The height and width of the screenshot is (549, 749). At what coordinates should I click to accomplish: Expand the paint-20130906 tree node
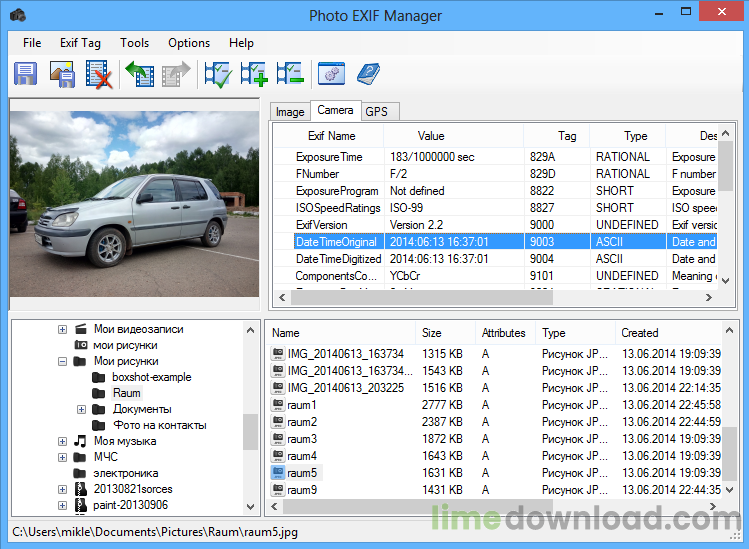click(x=62, y=505)
